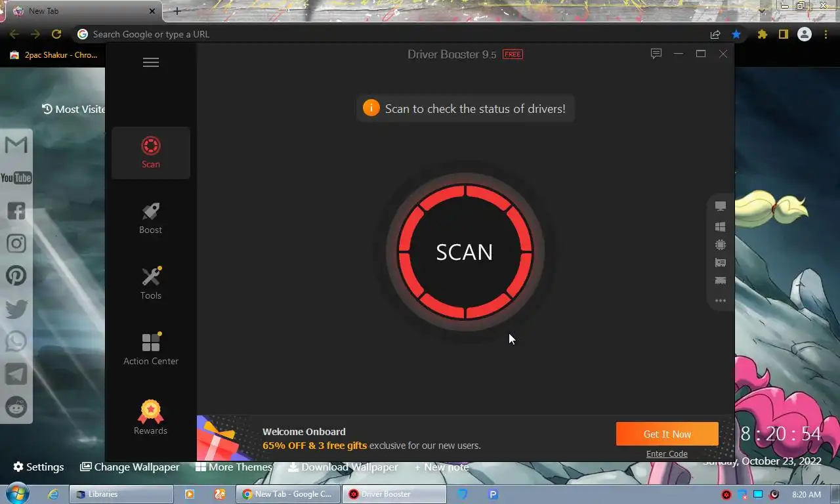Image resolution: width=840 pixels, height=504 pixels.
Task: Open Chrome tab search dropdown arrow
Action: pyautogui.click(x=761, y=10)
